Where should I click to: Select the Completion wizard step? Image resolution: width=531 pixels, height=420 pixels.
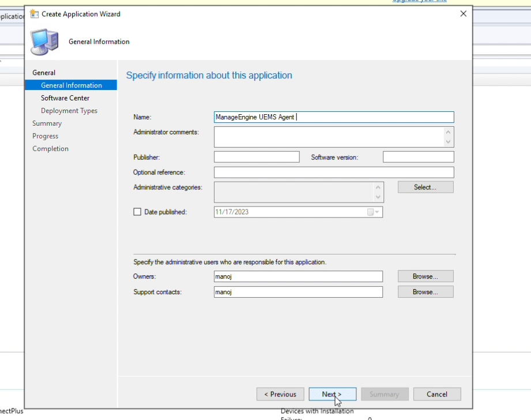pyautogui.click(x=51, y=148)
